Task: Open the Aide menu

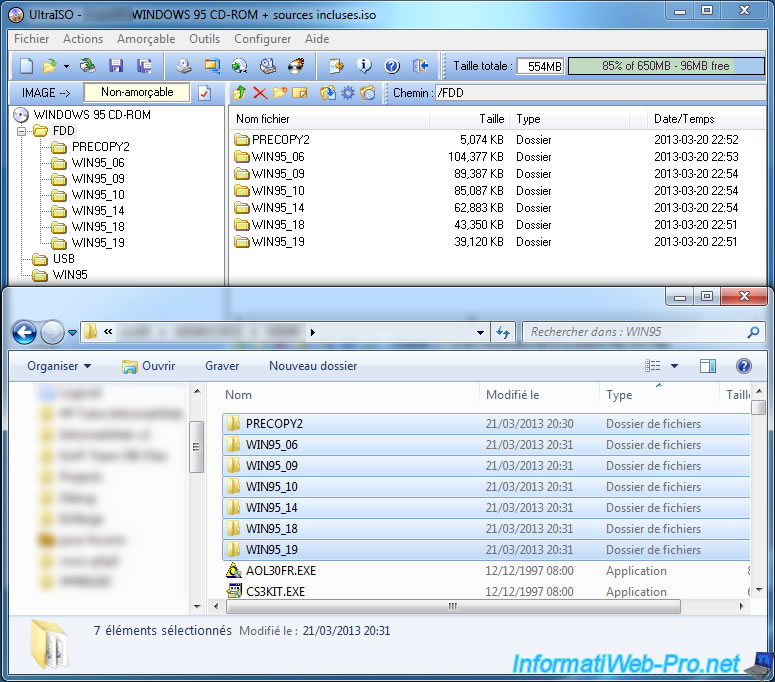Action: click(x=317, y=39)
